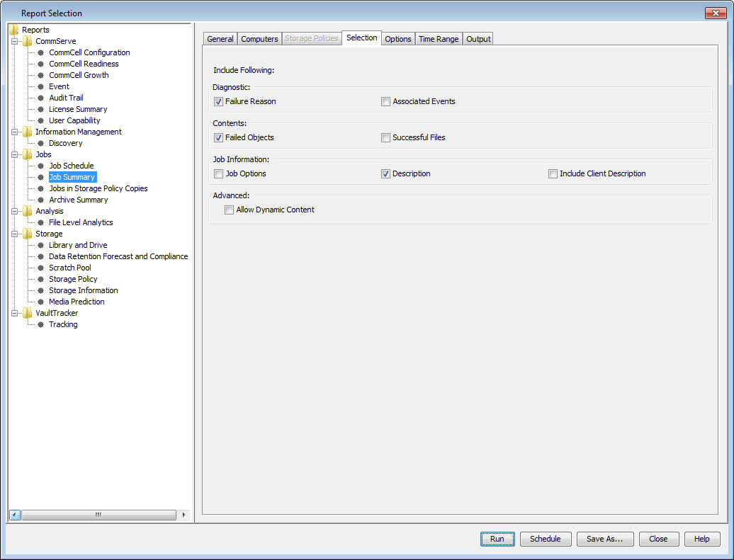Collapse the Storage tree node
The height and width of the screenshot is (560, 734).
pyautogui.click(x=14, y=234)
